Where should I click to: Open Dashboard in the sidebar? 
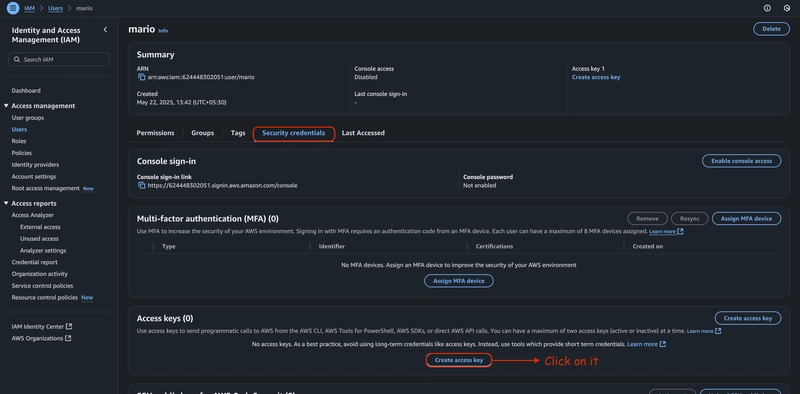26,91
